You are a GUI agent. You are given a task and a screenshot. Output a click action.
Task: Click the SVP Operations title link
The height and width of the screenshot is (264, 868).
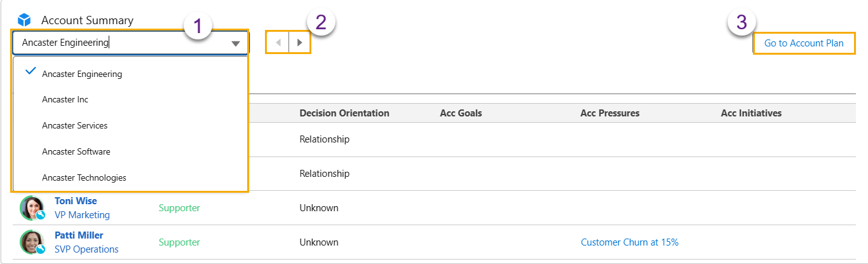click(x=86, y=249)
